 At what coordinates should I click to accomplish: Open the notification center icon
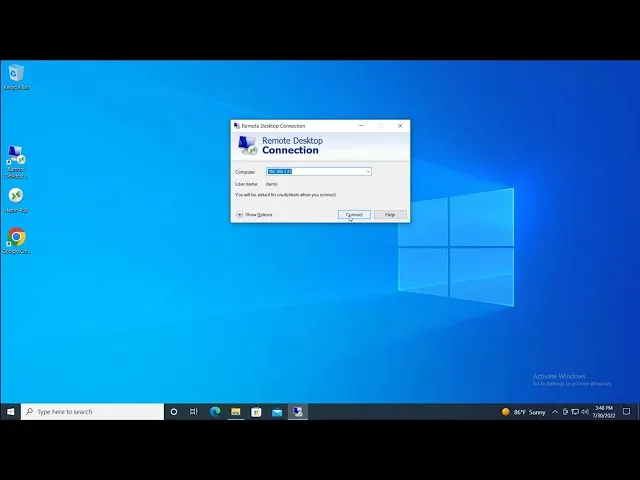[626, 411]
